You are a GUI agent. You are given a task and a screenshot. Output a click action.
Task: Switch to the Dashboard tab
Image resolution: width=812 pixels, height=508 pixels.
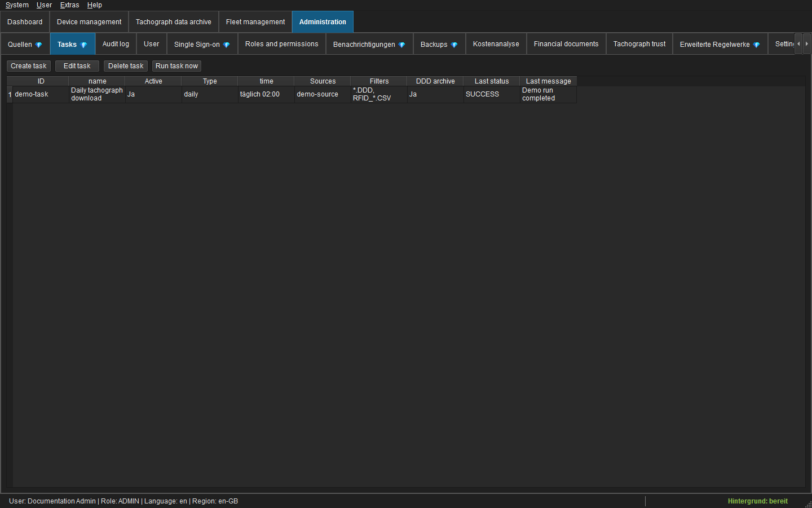(x=25, y=22)
